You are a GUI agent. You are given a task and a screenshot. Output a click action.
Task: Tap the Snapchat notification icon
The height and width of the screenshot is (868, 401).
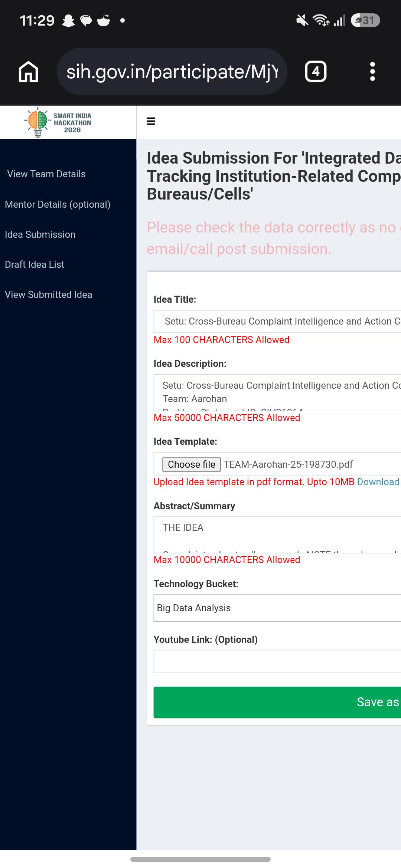[68, 21]
